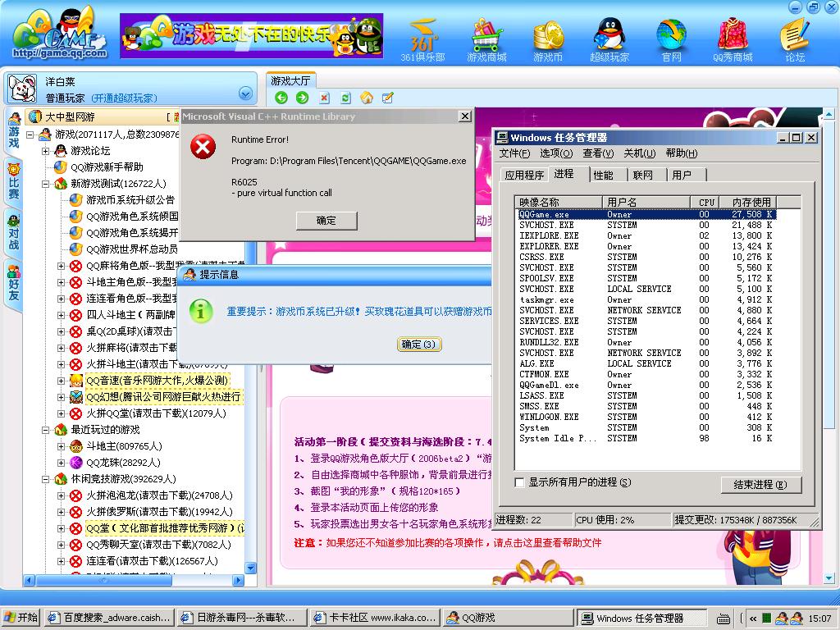The width and height of the screenshot is (840, 630).
Task: Select the IEXPLORE.EXE process row
Action: [x=646, y=235]
